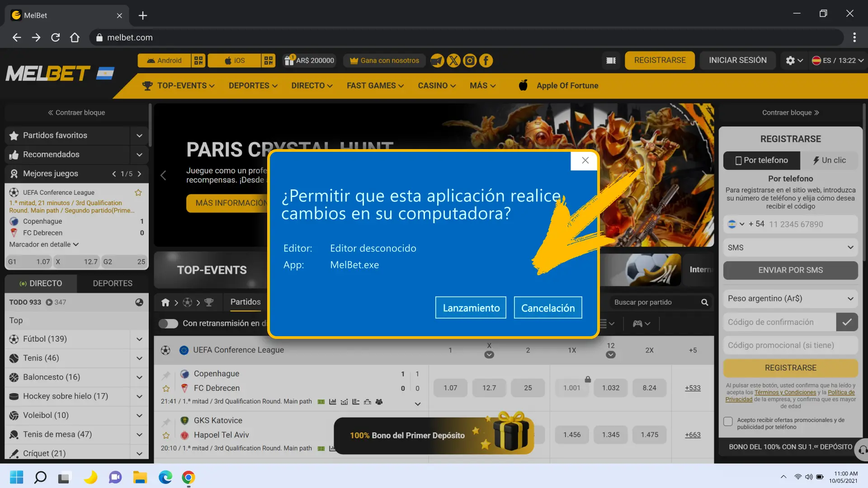This screenshot has width=868, height=488.
Task: Select Un clic registration tab
Action: 829,160
